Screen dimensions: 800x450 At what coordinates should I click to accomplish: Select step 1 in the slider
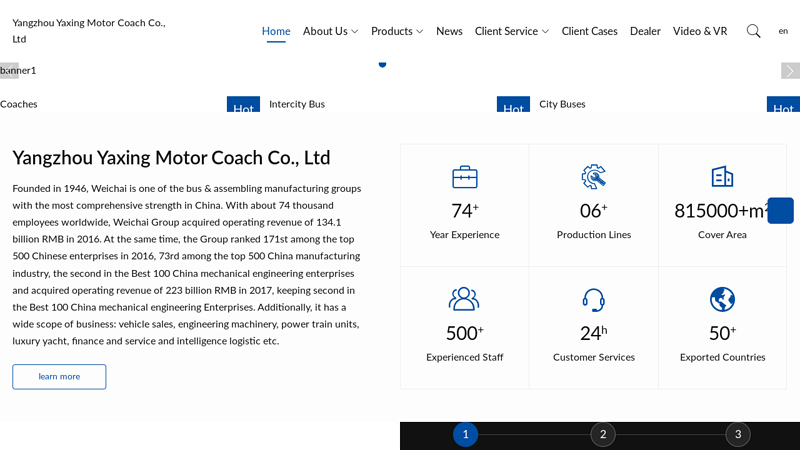coord(465,434)
